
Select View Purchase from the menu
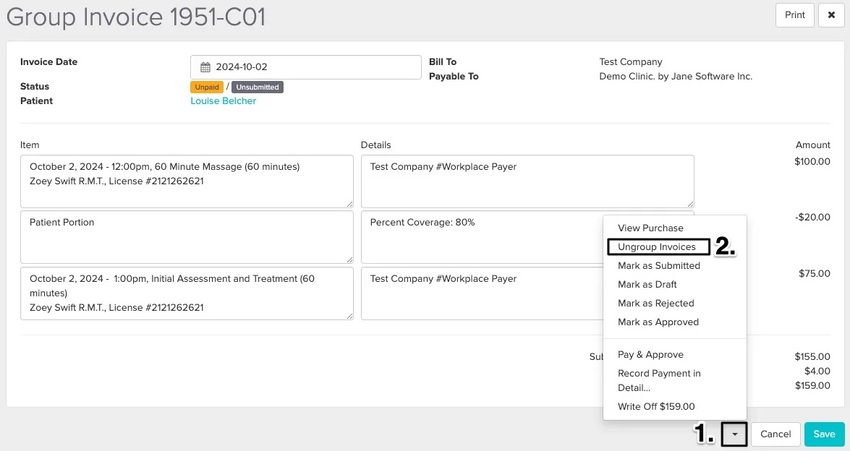coord(651,228)
